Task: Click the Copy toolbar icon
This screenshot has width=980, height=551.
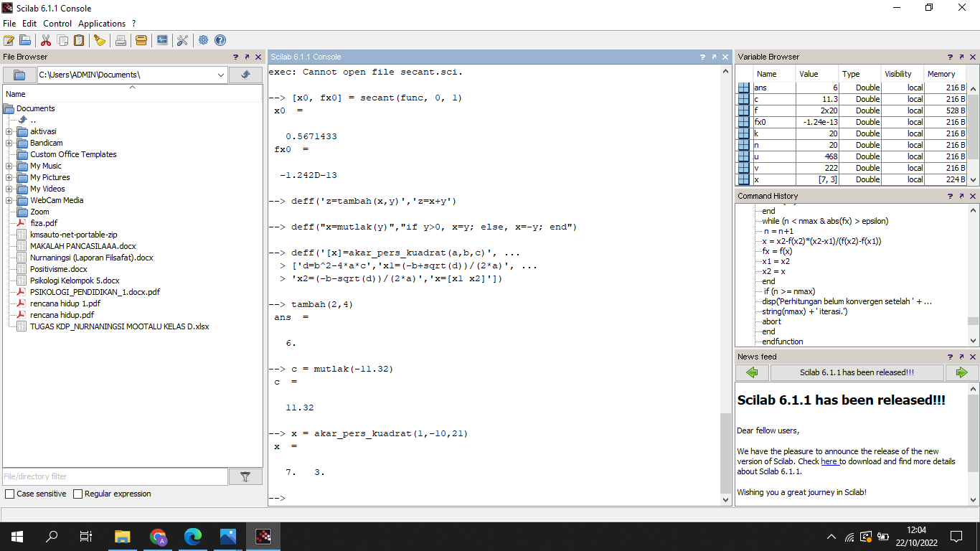Action: (62, 40)
